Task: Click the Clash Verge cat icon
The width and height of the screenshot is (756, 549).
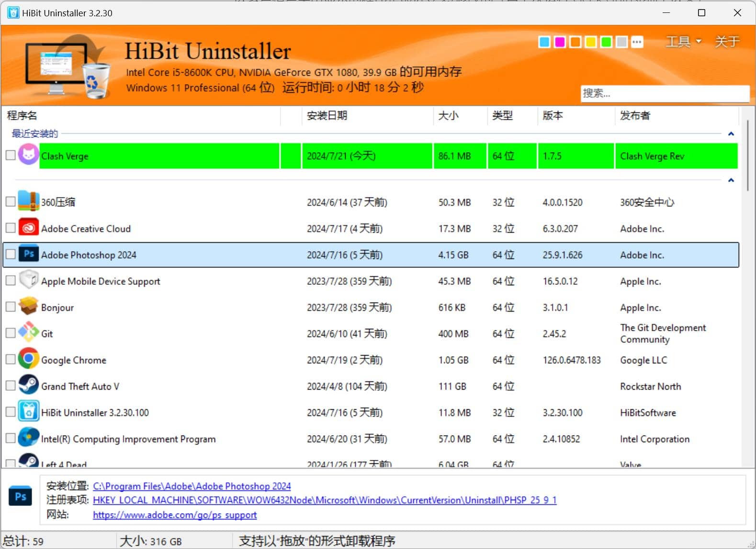Action: tap(28, 155)
